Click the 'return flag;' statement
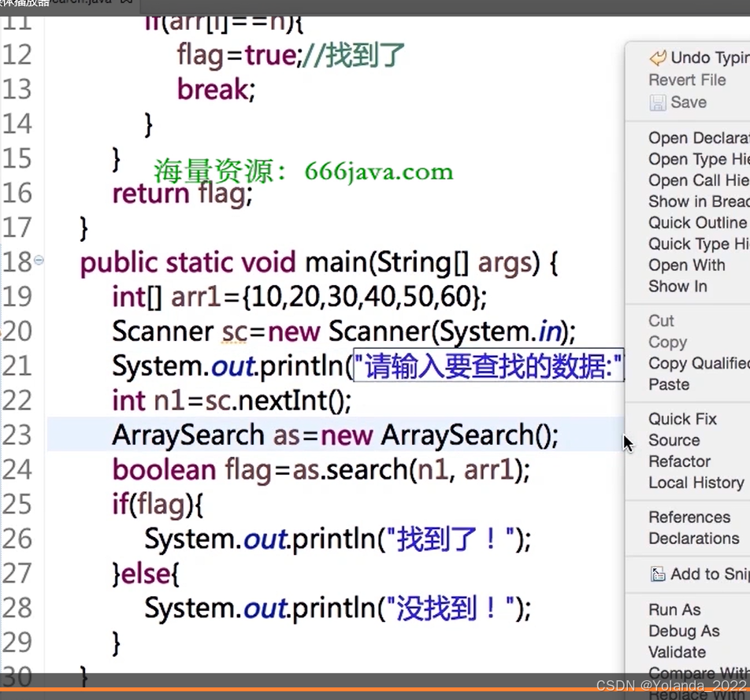Image resolution: width=750 pixels, height=700 pixels. point(182,194)
